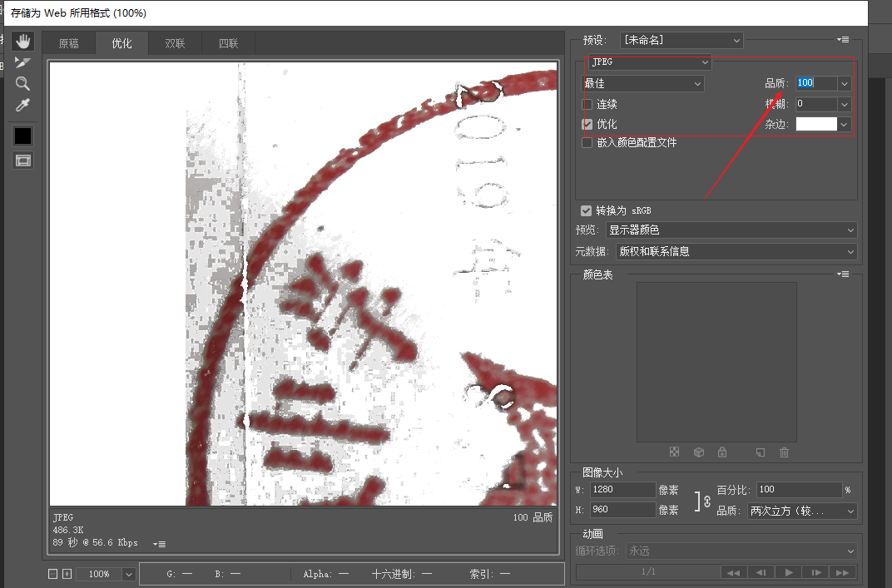The width and height of the screenshot is (892, 588).
Task: Open preview download speed flyout menu
Action: pos(159,544)
